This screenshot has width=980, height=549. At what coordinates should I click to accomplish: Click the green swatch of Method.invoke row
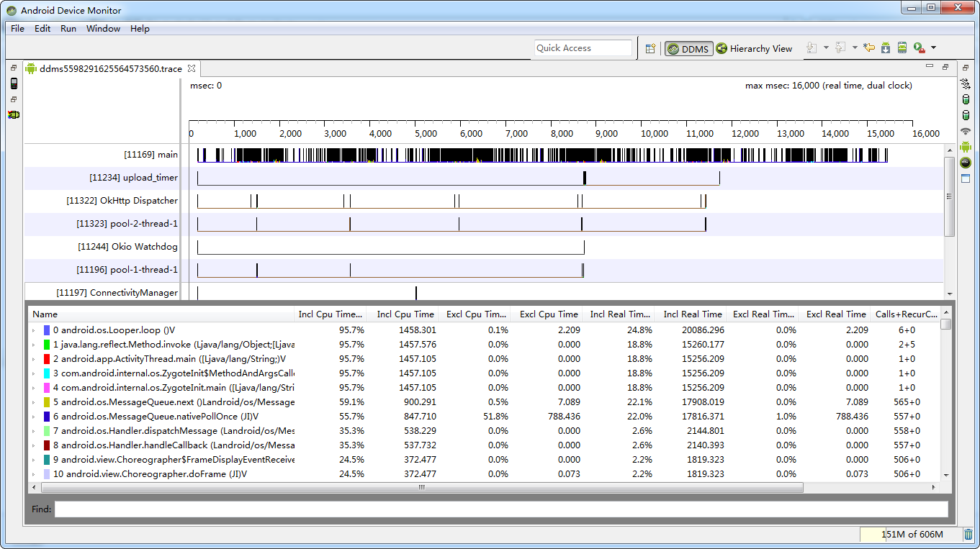(x=47, y=345)
